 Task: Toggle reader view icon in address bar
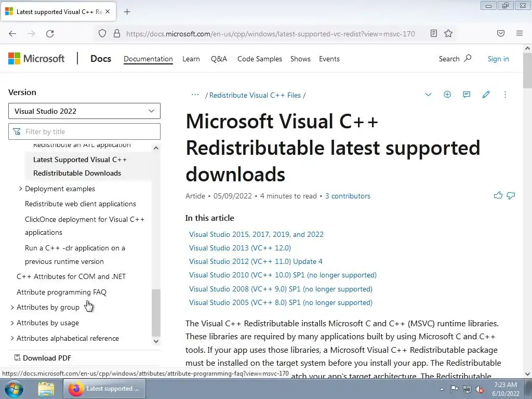(x=434, y=33)
